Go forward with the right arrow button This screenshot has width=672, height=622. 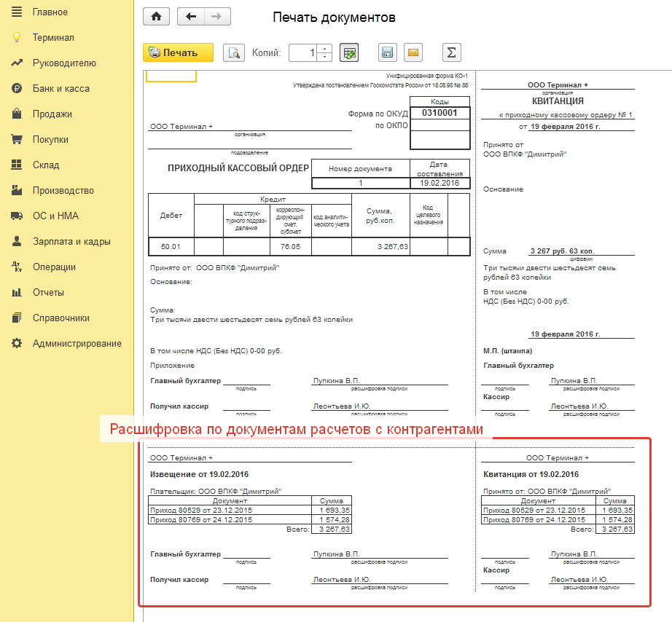click(x=216, y=17)
